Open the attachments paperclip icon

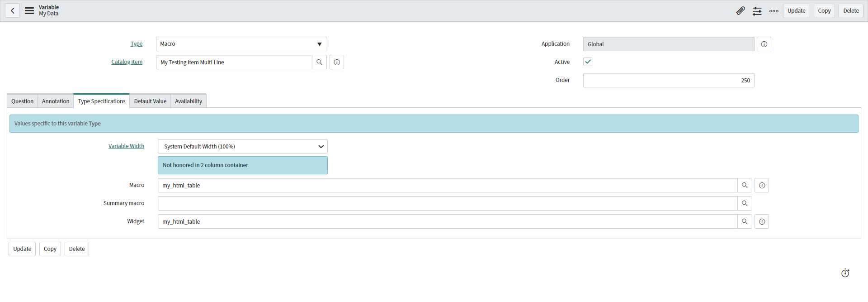pos(740,11)
